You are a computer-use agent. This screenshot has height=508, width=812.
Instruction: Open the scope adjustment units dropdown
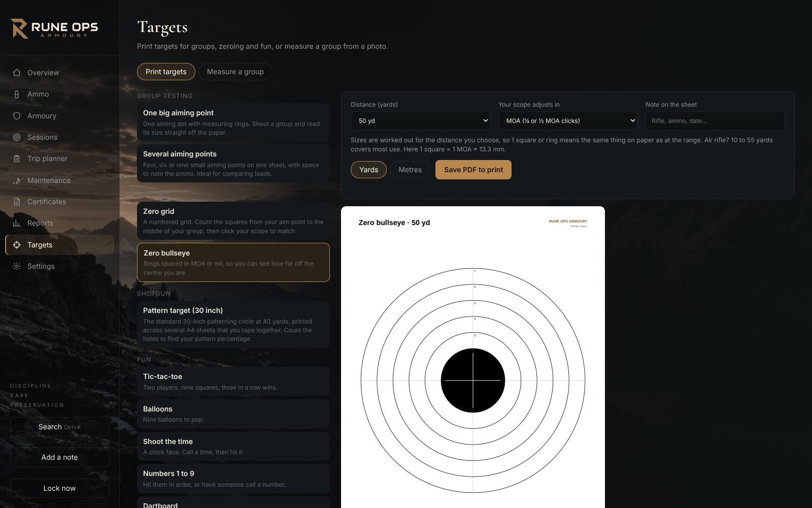click(567, 121)
